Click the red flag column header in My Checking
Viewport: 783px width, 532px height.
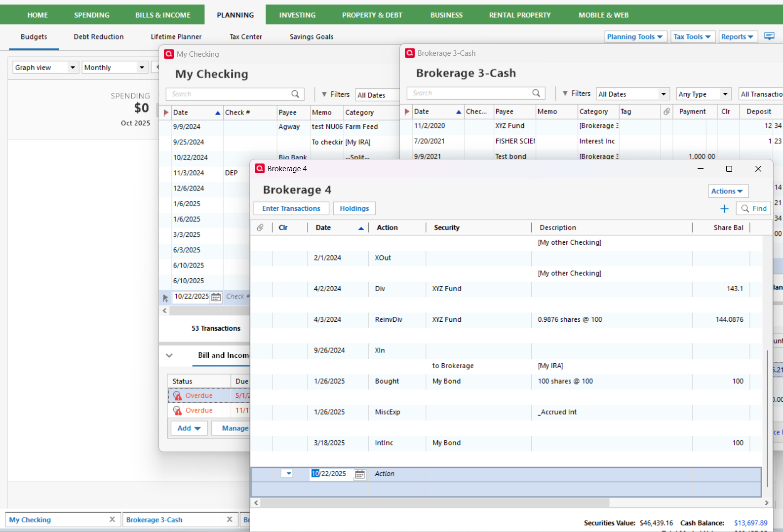point(166,113)
